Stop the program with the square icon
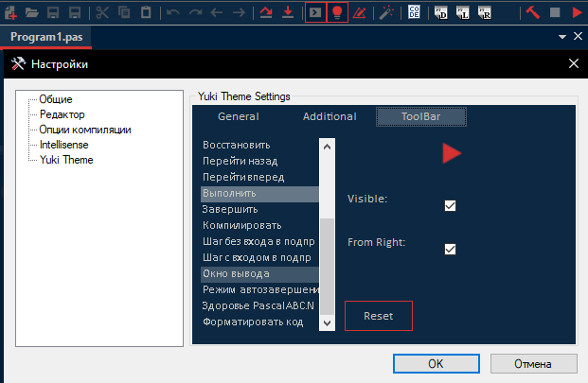Screen dimensions: 588x383 pos(555,12)
